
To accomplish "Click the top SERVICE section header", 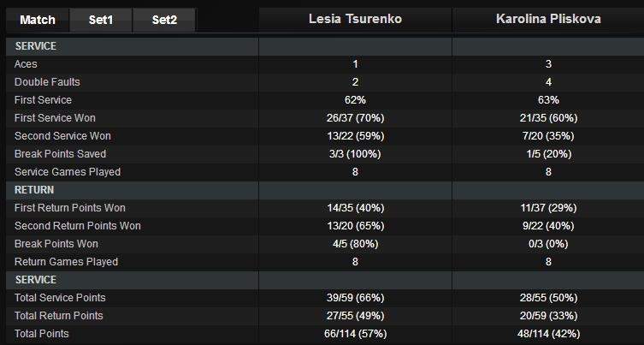I will point(36,46).
